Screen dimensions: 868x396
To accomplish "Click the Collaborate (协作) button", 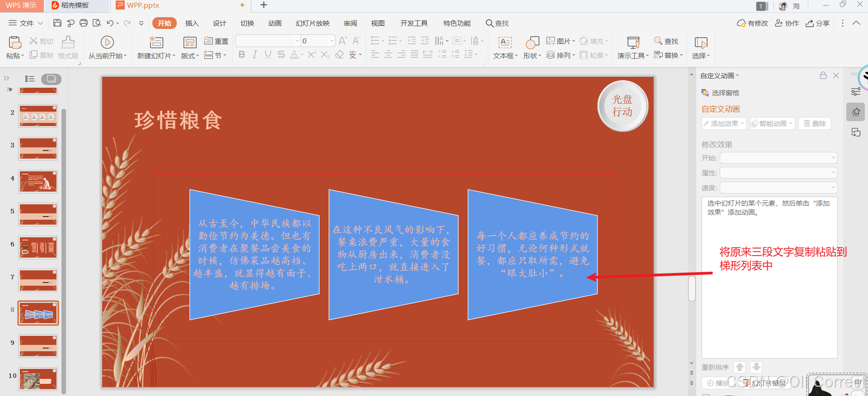I will [787, 23].
